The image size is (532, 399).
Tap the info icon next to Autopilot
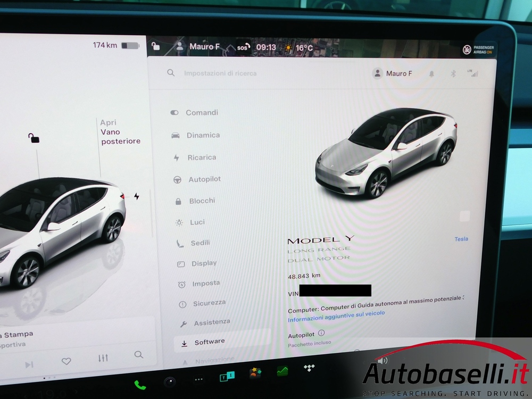click(x=321, y=333)
